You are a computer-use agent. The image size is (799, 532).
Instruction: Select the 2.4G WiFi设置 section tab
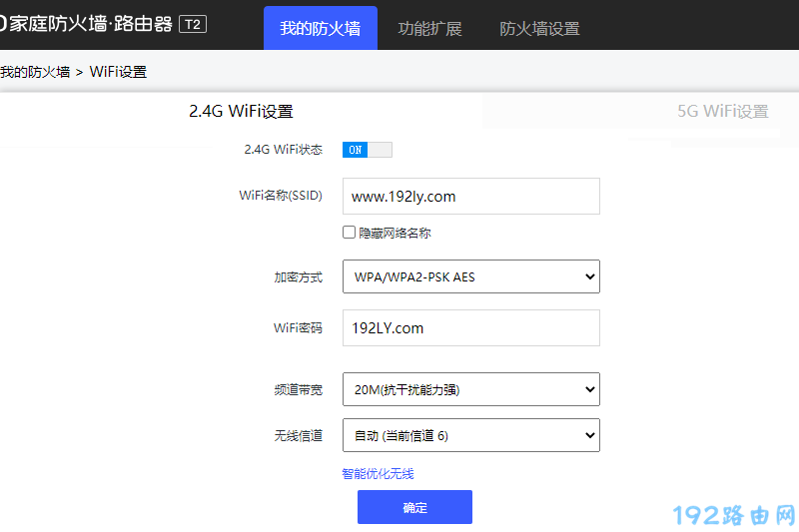tap(241, 112)
